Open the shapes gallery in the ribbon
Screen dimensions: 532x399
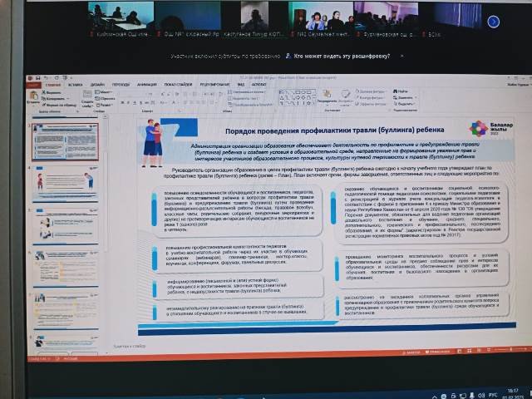pos(296,97)
